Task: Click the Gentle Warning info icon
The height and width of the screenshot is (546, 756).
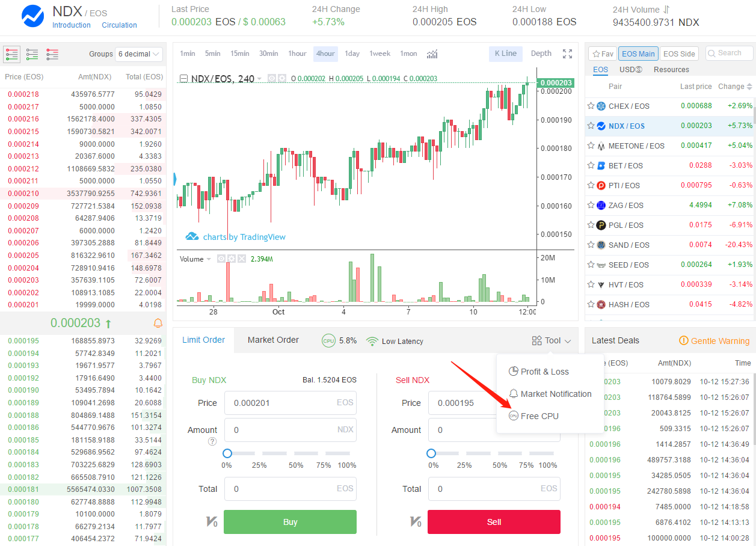Action: (x=683, y=340)
